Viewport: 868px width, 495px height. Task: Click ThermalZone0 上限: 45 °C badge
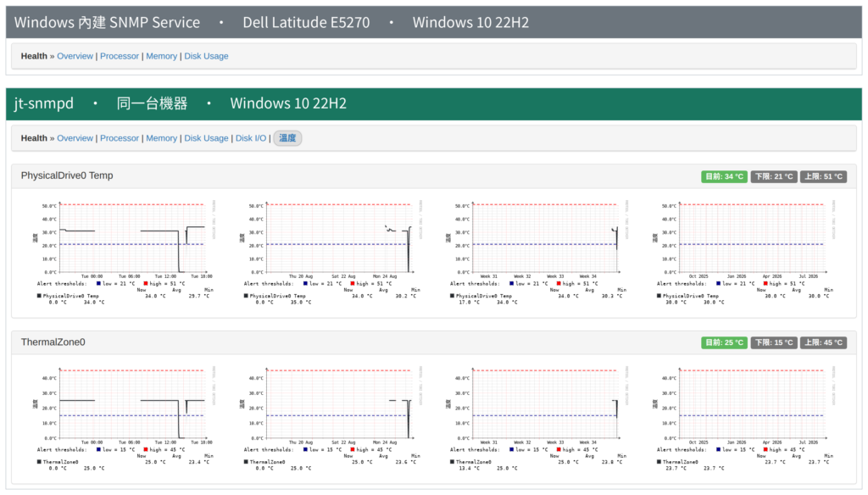(x=823, y=342)
